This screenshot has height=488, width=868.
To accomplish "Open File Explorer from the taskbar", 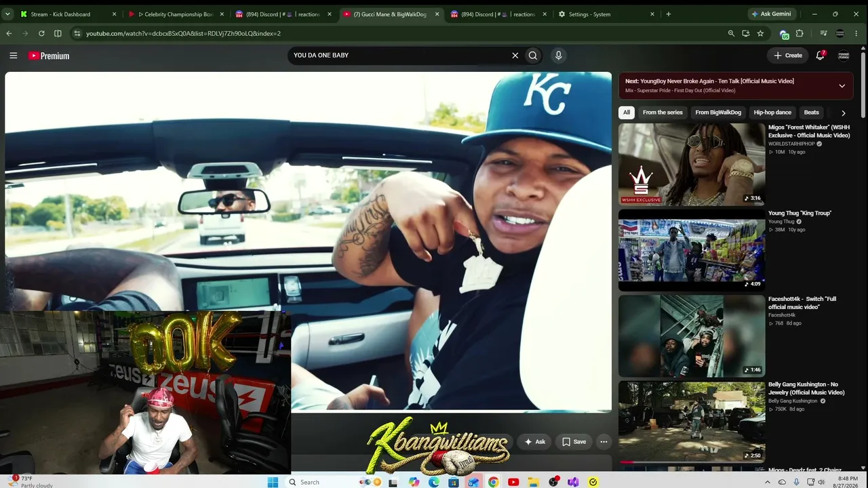I will click(533, 482).
